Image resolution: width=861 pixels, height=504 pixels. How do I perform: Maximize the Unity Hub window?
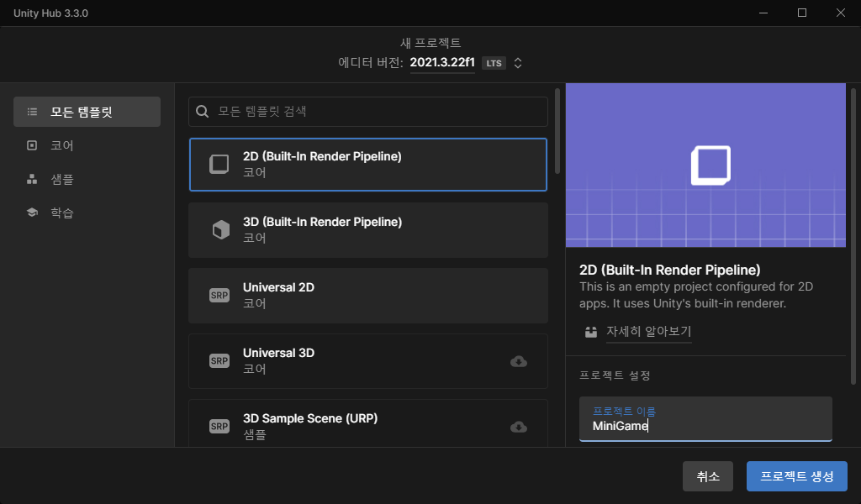802,13
